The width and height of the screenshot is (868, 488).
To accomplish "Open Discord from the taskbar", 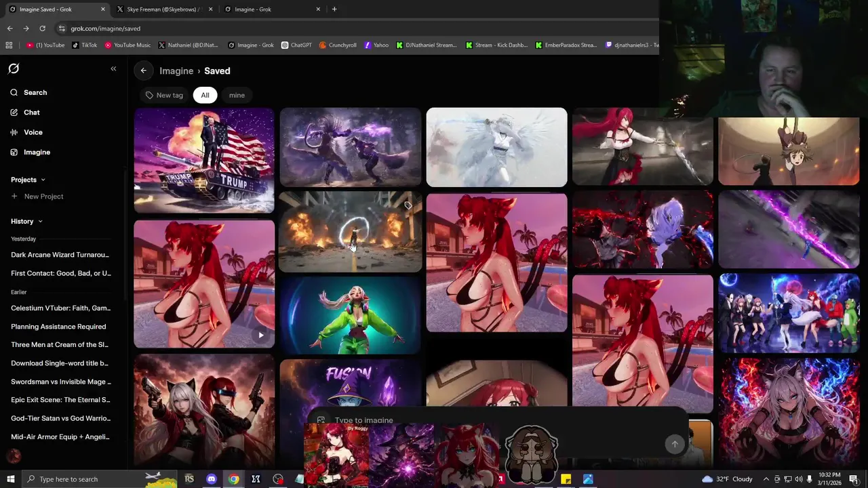I will point(212,479).
